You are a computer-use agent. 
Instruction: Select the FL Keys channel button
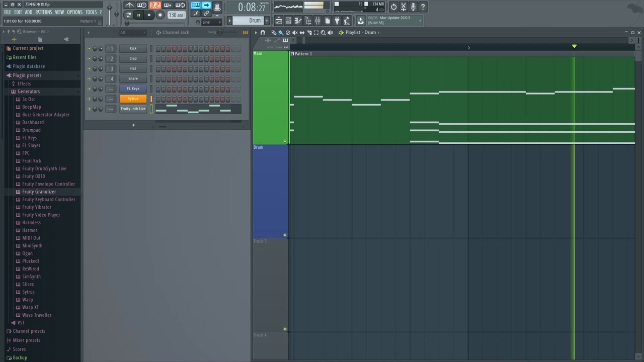(x=133, y=88)
